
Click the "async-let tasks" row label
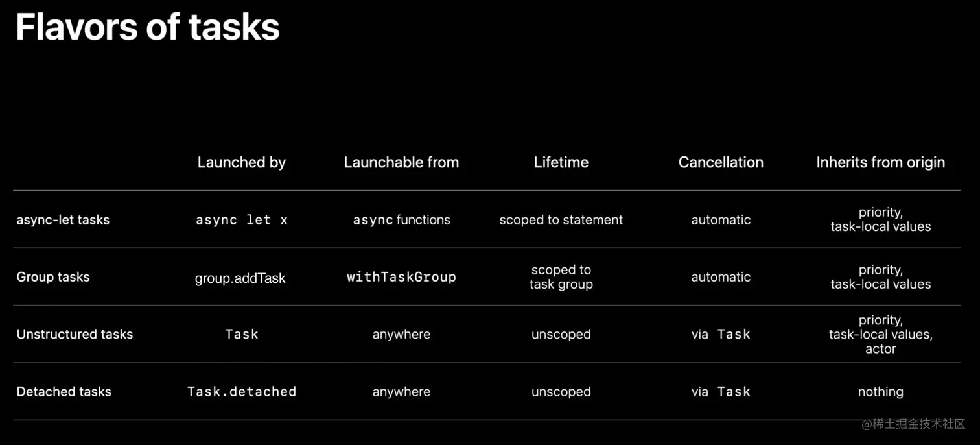[x=63, y=220]
